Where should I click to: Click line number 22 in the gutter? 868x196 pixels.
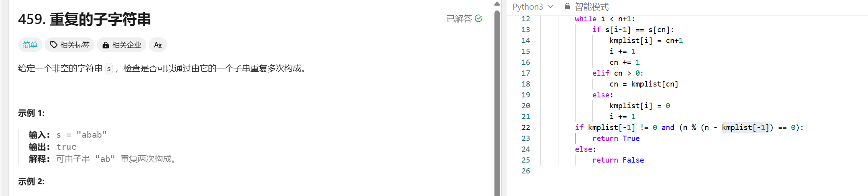525,127
